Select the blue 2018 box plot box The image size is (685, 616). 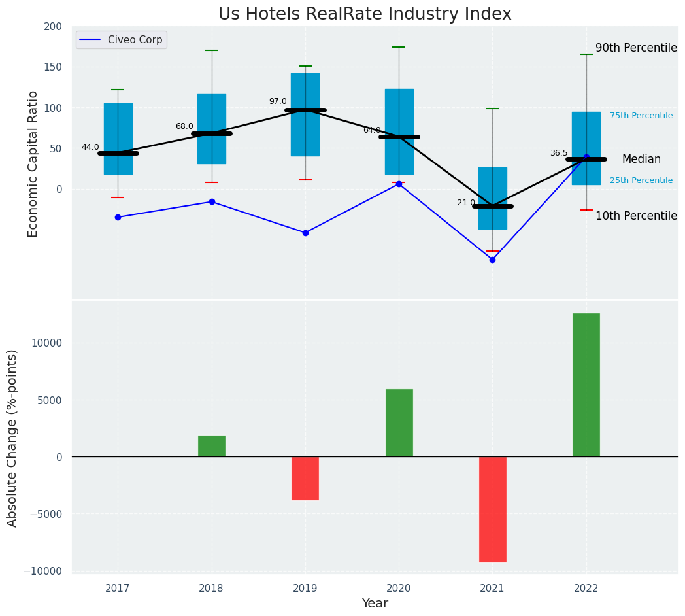pyautogui.click(x=212, y=128)
